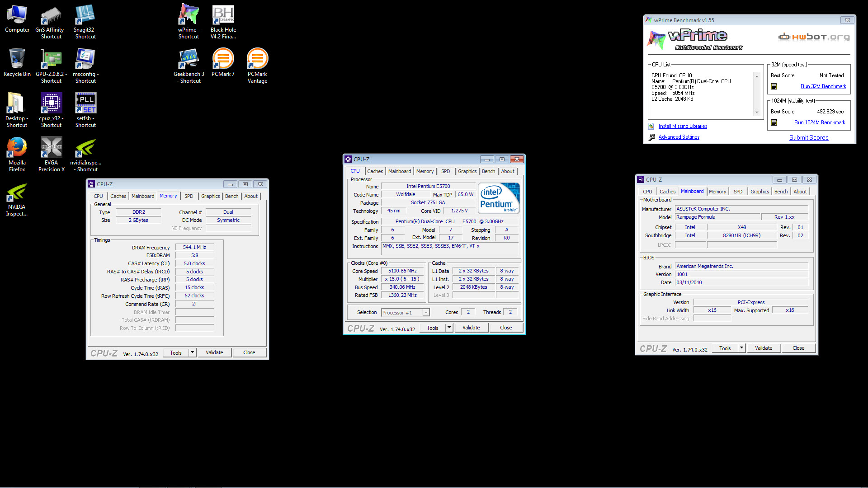This screenshot has width=868, height=488.
Task: Open Snagit32 shortcut icon
Action: [85, 22]
